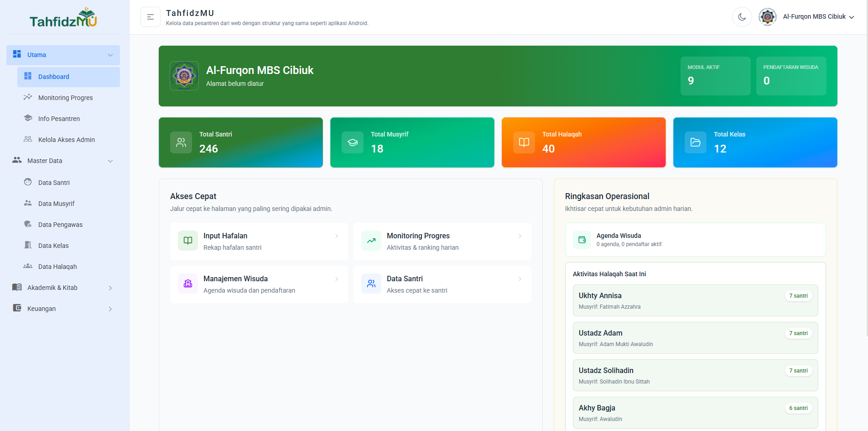Click the Kelola Akses Admin people icon
This screenshot has height=431, width=868.
[x=28, y=139]
